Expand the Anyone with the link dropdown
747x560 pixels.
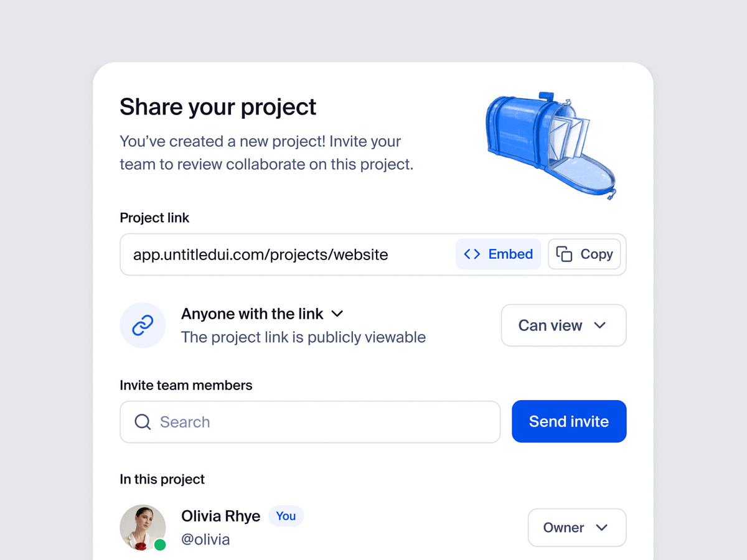coord(337,314)
